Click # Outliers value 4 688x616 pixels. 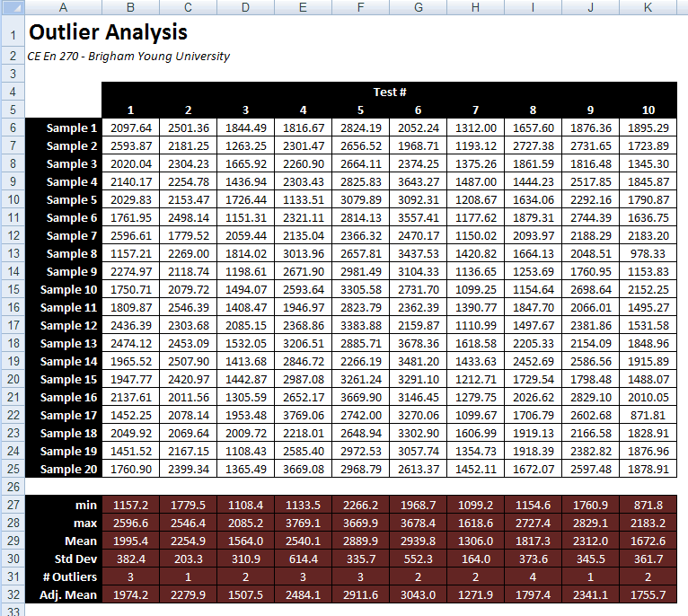534,577
